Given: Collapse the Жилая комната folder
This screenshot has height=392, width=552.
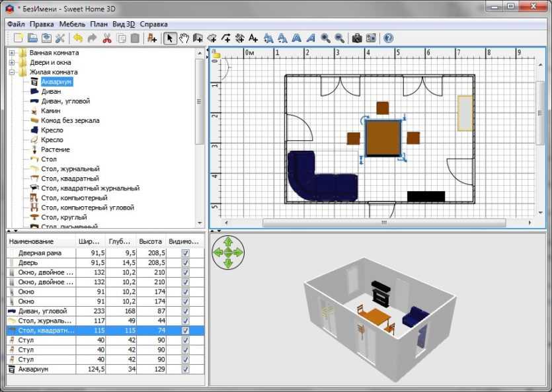Looking at the screenshot, I should point(12,72).
